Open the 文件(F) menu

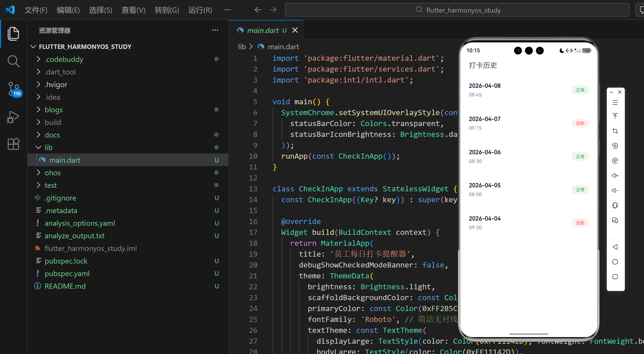(x=36, y=10)
